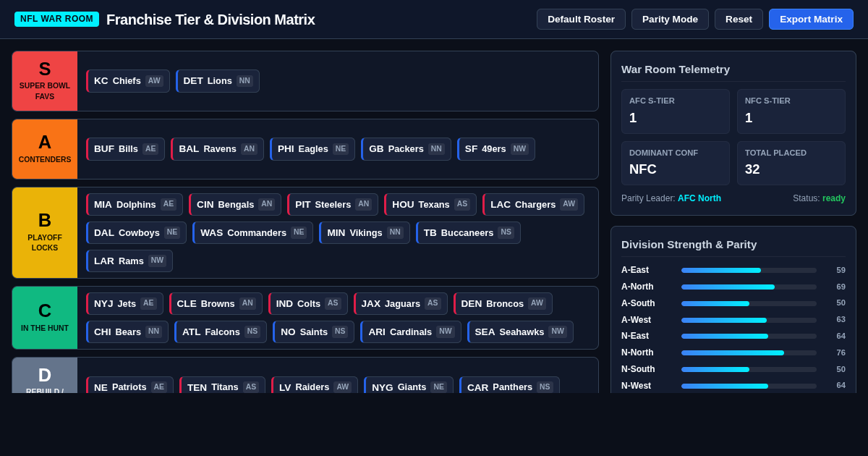868x456 pixels.
Task: Click the ATL Falcons chip
Action: pos(221,332)
